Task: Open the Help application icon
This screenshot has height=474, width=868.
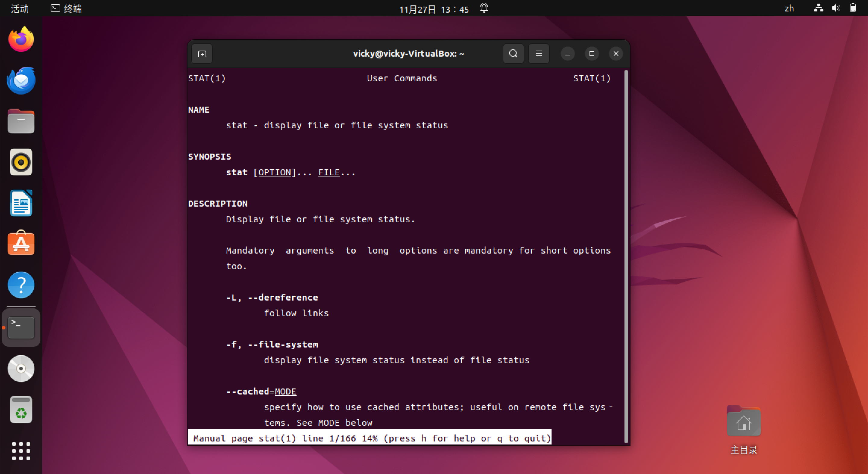Action: tap(21, 285)
